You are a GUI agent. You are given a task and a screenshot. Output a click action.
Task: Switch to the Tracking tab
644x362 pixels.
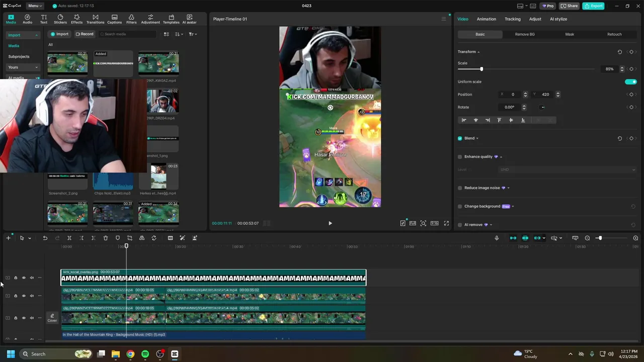click(513, 19)
